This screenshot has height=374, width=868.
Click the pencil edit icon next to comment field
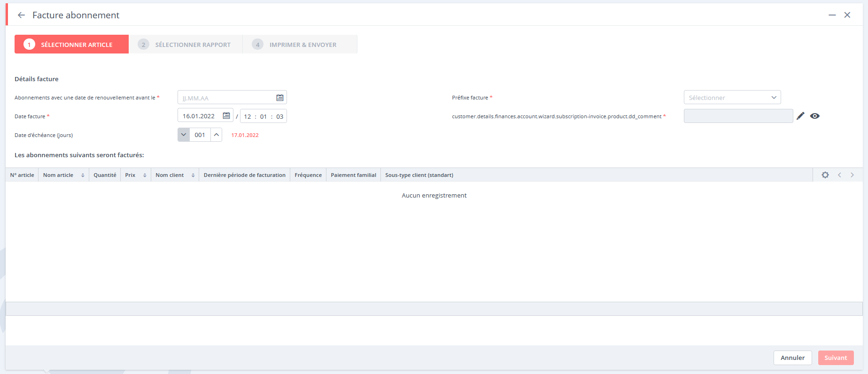pyautogui.click(x=800, y=116)
